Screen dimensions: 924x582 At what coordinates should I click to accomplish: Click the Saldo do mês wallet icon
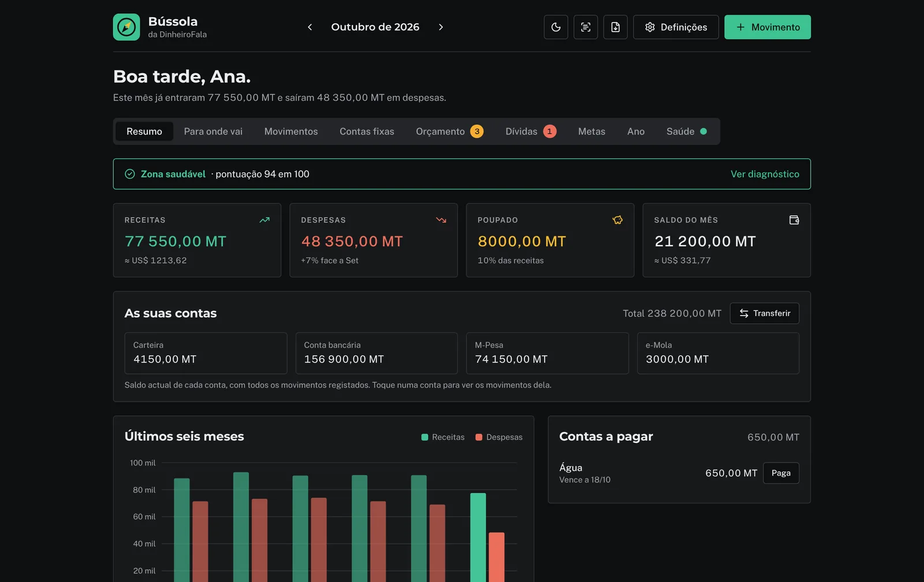794,220
